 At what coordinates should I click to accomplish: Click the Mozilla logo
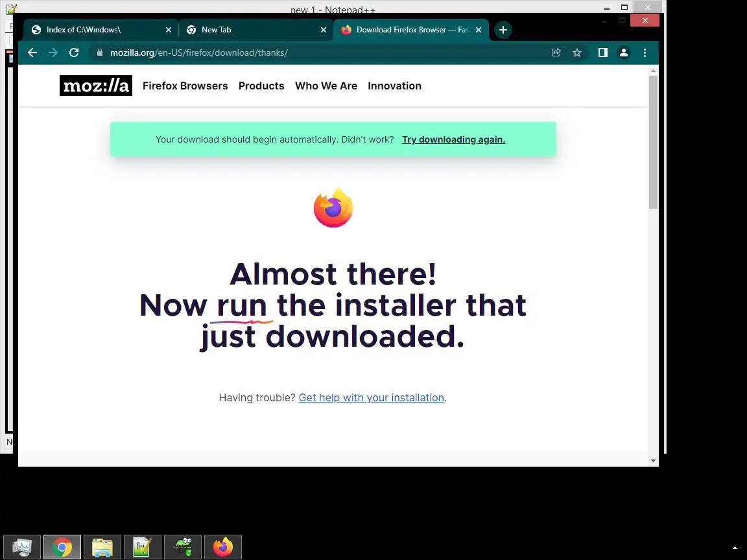coord(96,86)
